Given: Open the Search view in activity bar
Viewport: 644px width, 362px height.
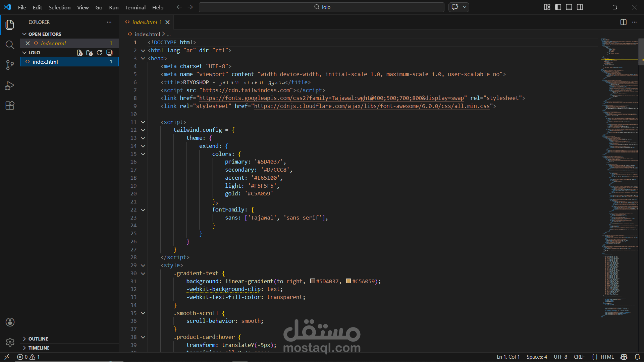Looking at the screenshot, I should tap(10, 45).
